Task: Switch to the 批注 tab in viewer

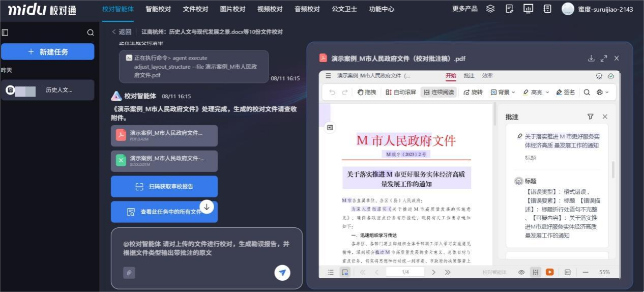Action: [x=469, y=76]
